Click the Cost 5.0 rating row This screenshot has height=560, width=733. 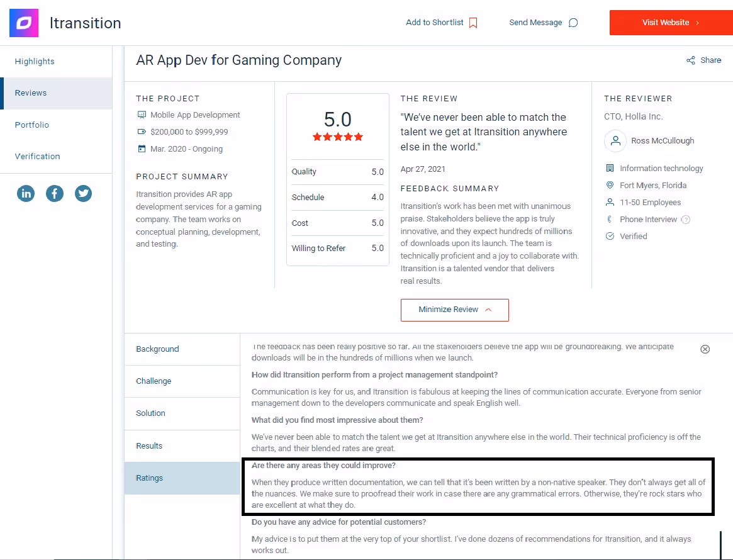[337, 223]
